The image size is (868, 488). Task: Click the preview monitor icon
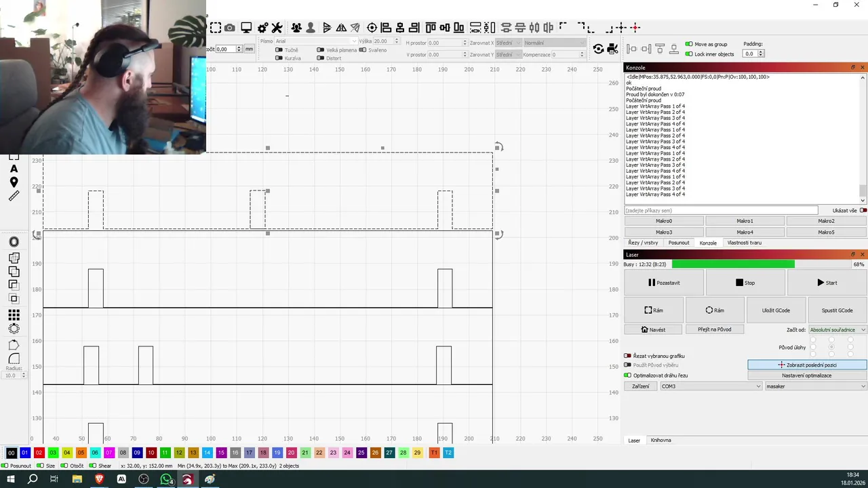tap(246, 28)
